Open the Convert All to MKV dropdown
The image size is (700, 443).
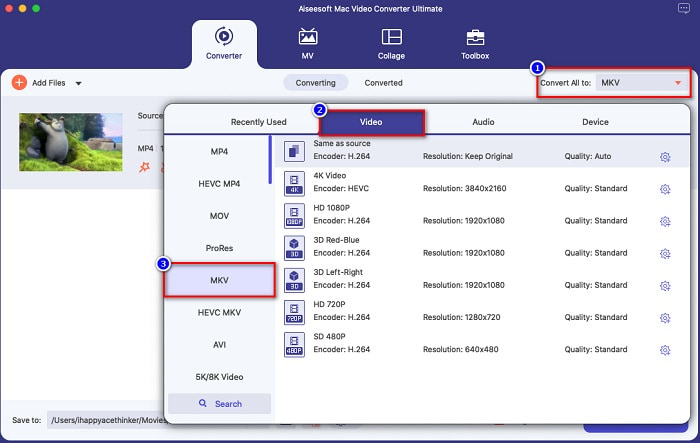click(641, 83)
